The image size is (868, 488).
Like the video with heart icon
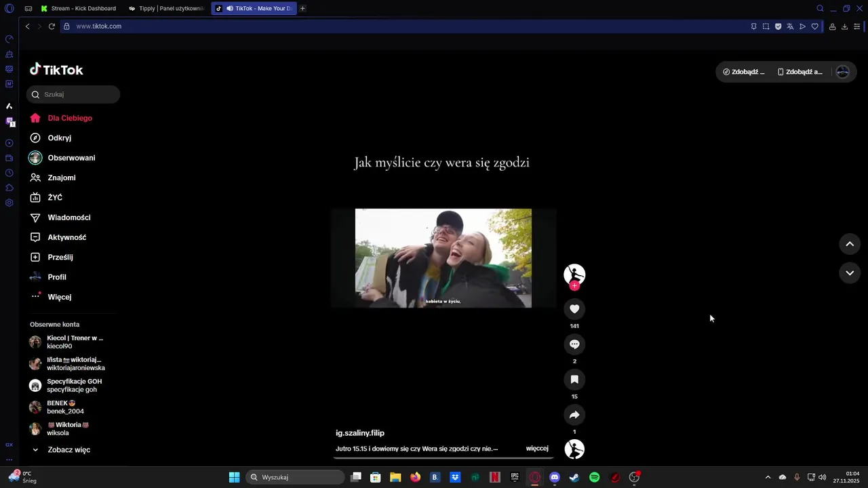[x=574, y=309]
